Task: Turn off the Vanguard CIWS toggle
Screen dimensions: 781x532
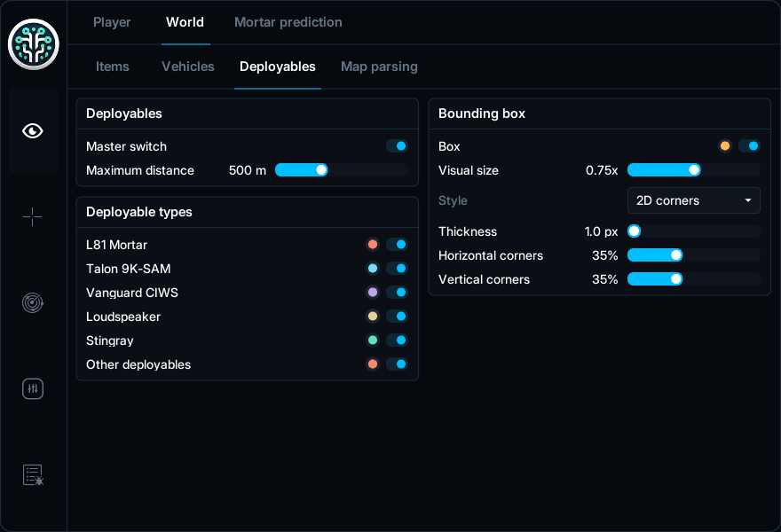Action: [x=397, y=292]
